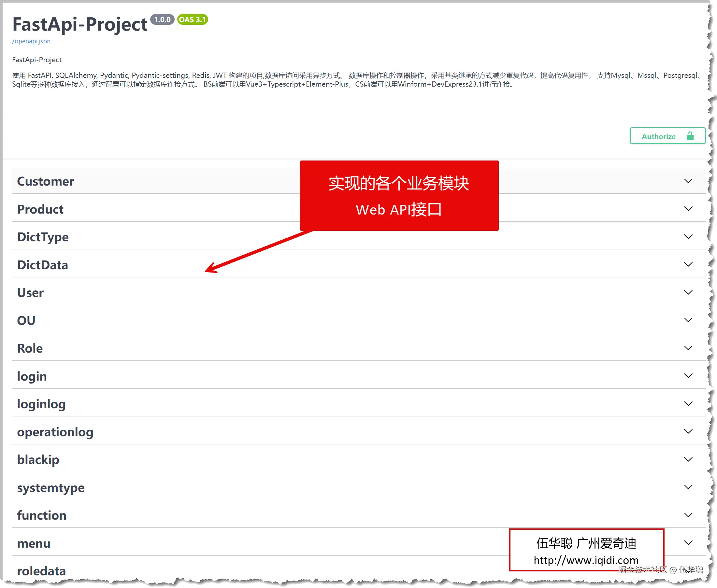Select the systemtype tag heading
717x588 pixels.
(x=51, y=488)
